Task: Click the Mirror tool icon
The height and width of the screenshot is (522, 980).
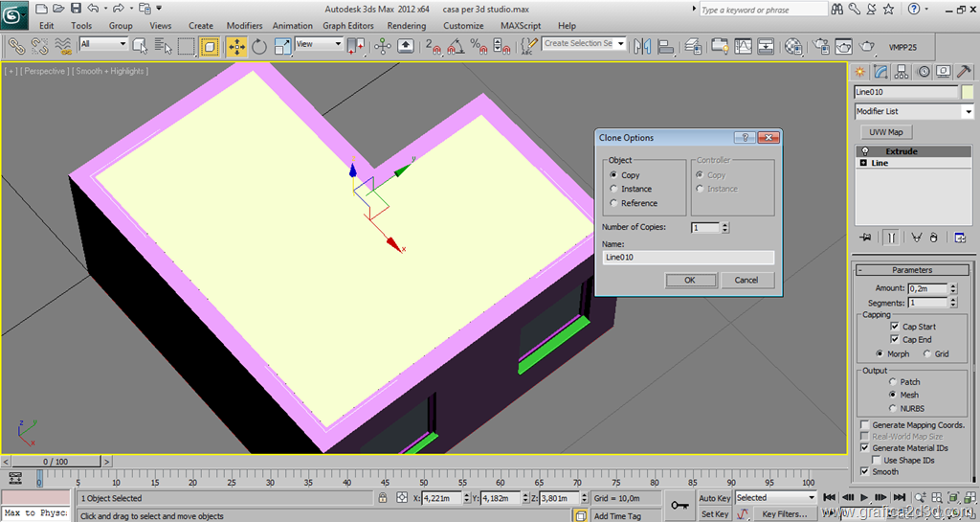Action: (x=641, y=45)
